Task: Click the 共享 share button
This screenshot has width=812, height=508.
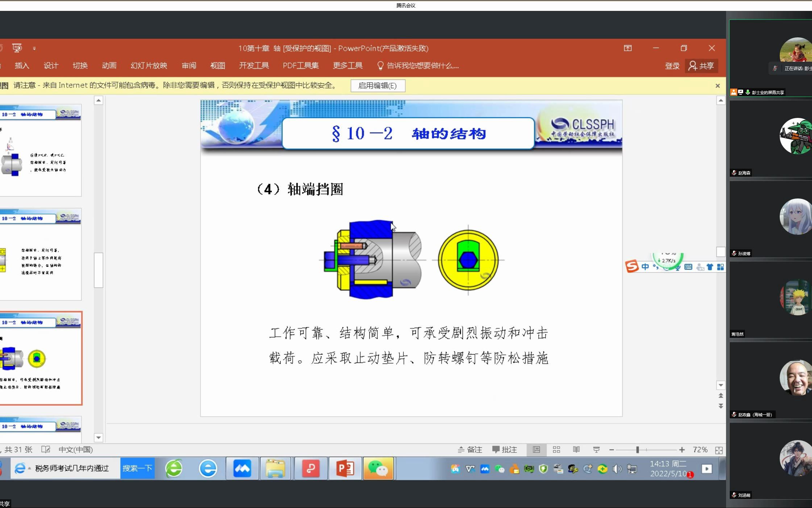Action: click(x=701, y=66)
